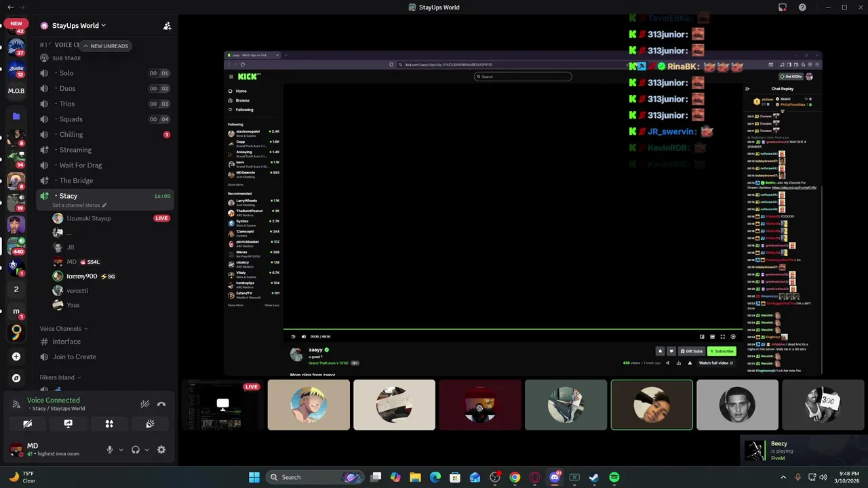Select the LIVE stream thumbnail tile
The image size is (868, 488).
pos(222,405)
